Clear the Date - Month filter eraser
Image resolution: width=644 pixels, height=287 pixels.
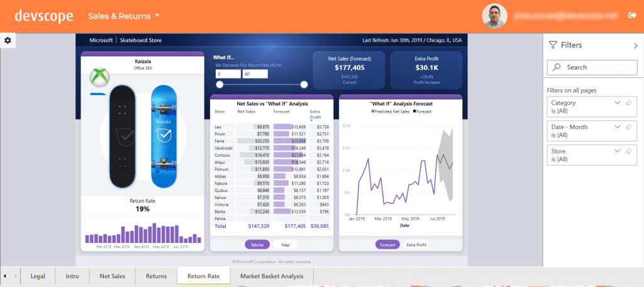[x=628, y=127]
